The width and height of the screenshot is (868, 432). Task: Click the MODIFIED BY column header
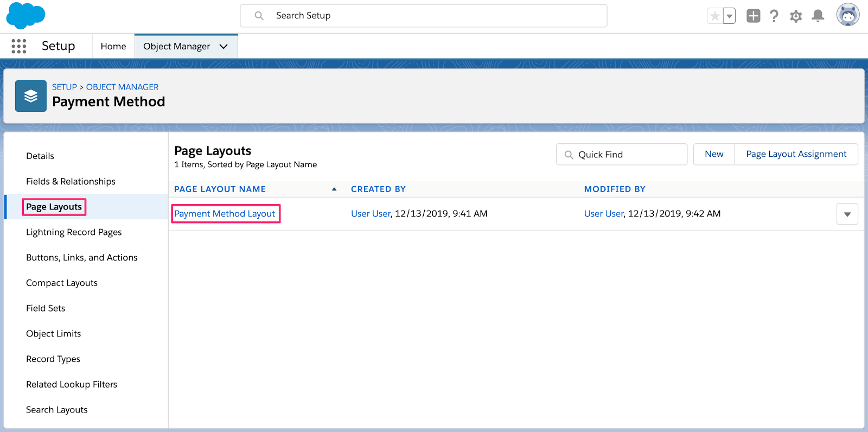(615, 189)
